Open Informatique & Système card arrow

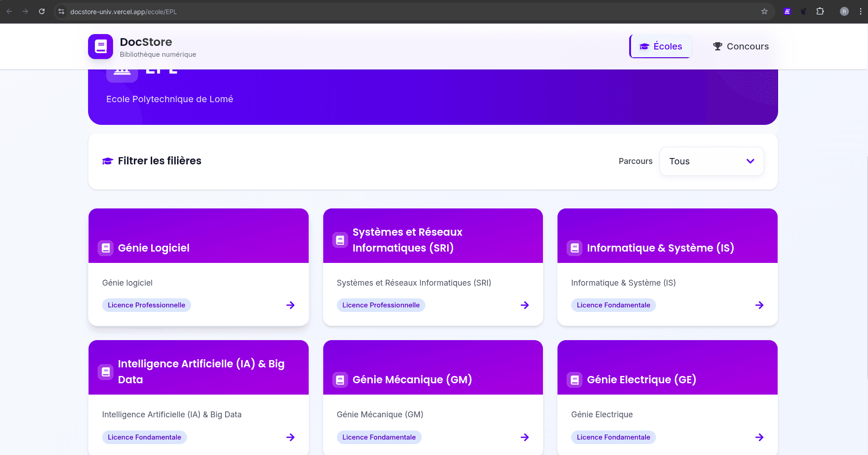[x=759, y=305]
